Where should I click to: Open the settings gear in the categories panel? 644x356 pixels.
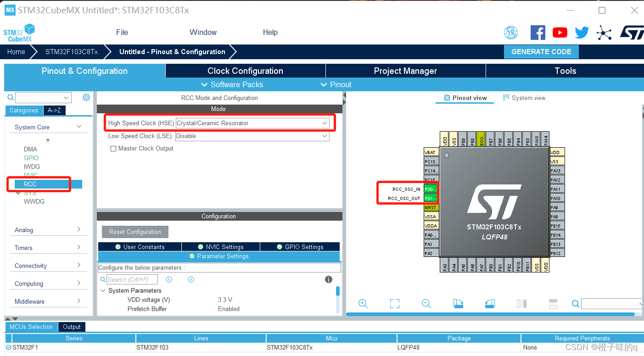click(x=86, y=97)
